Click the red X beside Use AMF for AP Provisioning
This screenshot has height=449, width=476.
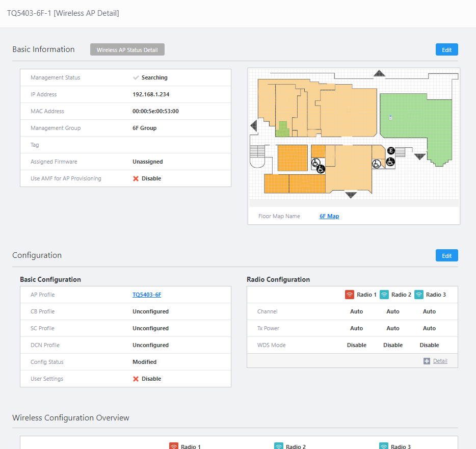tap(136, 178)
